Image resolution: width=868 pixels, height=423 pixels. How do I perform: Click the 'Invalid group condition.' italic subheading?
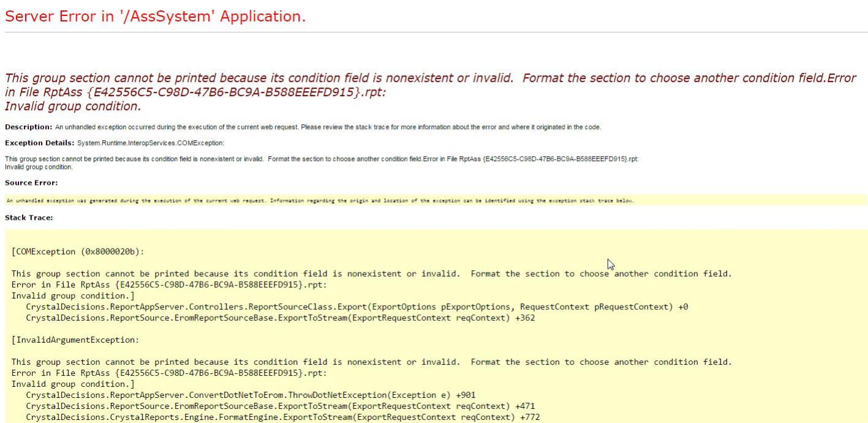pos(72,105)
